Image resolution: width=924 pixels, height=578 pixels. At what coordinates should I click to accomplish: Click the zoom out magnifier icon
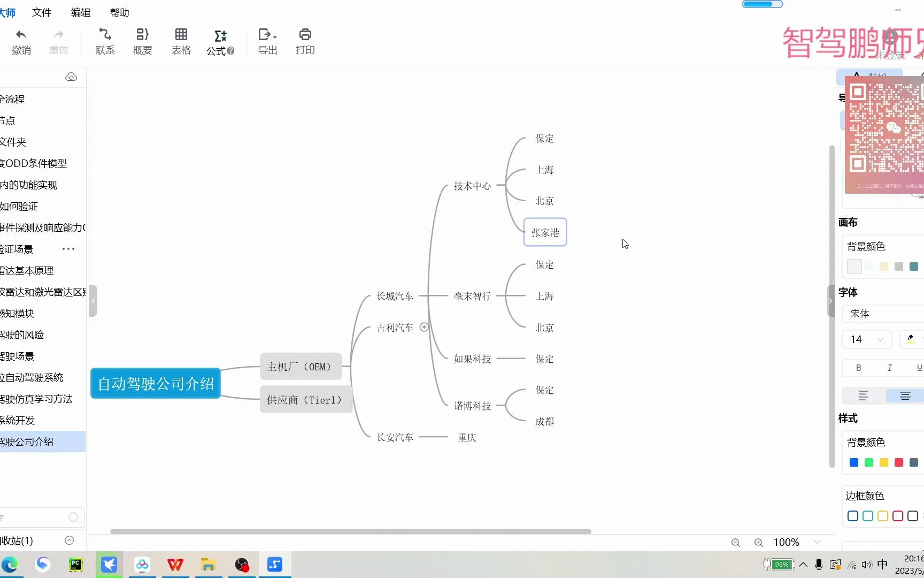(736, 543)
